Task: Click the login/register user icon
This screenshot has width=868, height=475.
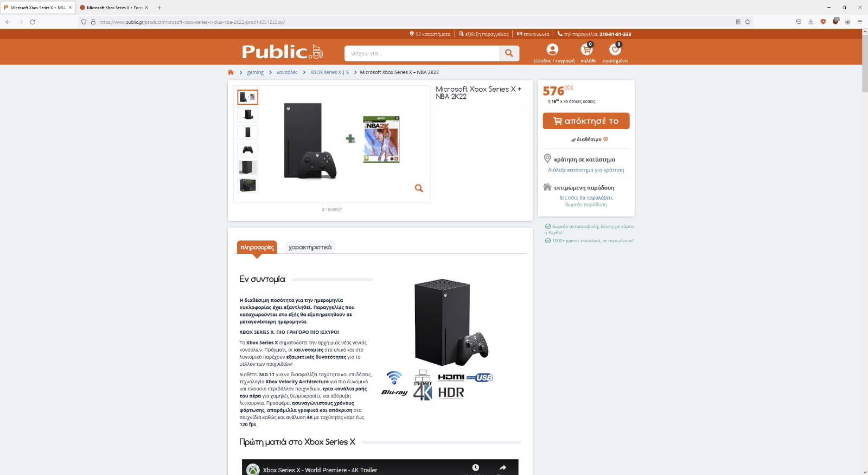Action: coord(552,49)
